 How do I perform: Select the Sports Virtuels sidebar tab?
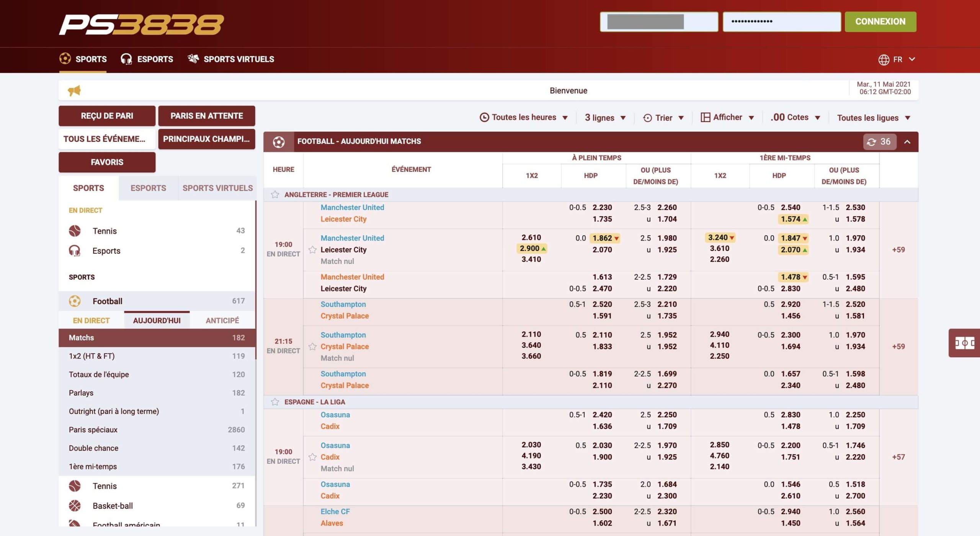[x=217, y=188]
